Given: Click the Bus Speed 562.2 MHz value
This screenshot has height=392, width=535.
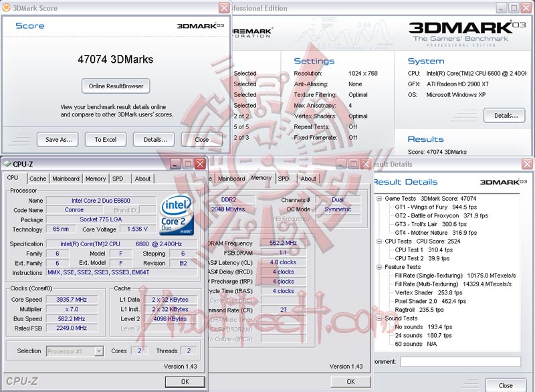Looking at the screenshot, I should (x=72, y=318).
